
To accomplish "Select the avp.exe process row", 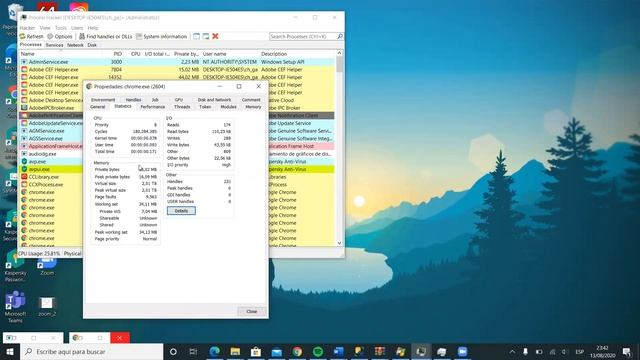I will click(x=51, y=162).
